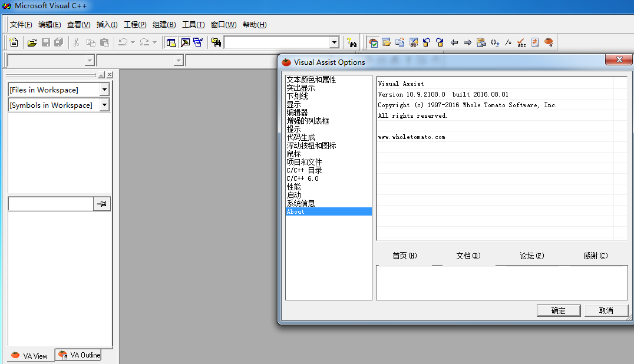Expand the Files in Workspace dropdown
The image size is (634, 364).
click(104, 90)
